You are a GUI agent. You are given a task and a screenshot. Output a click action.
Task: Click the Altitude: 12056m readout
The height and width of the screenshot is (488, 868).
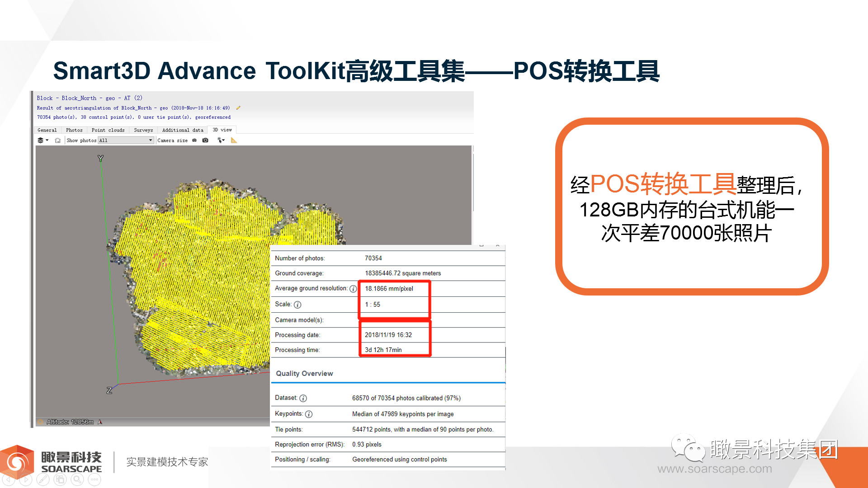[70, 422]
